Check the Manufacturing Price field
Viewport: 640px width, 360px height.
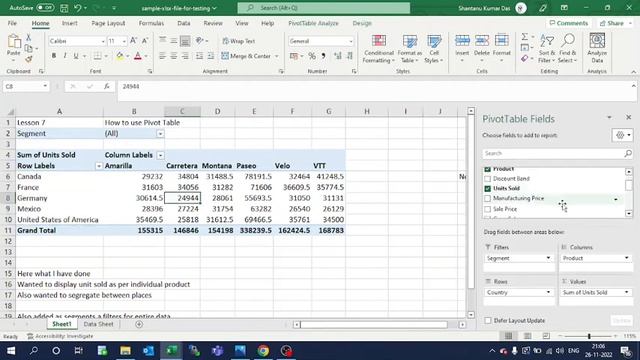tap(487, 198)
